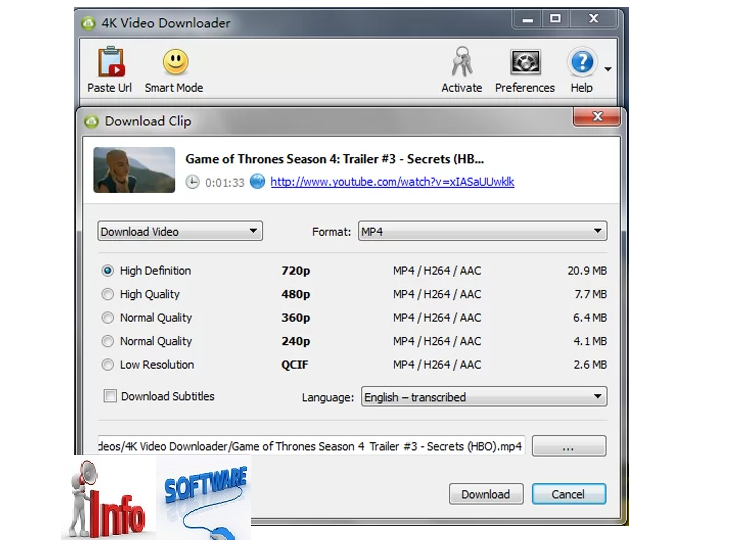This screenshot has width=735, height=540.
Task: Click the video title text
Action: pyautogui.click(x=334, y=159)
